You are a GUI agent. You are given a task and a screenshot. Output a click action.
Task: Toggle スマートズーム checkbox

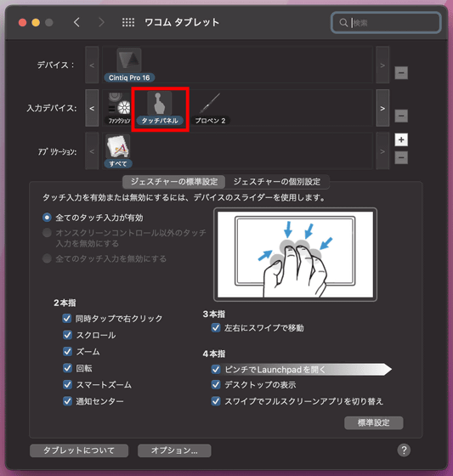67,384
